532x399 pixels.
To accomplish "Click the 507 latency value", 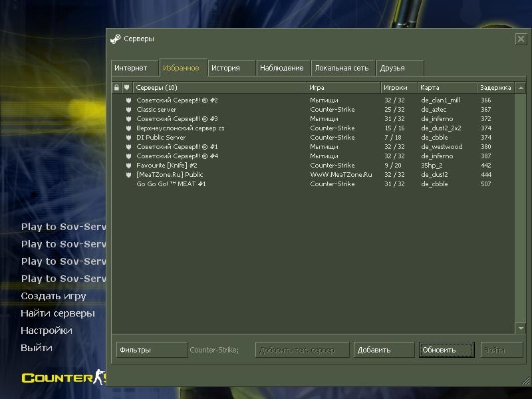I will point(486,184).
